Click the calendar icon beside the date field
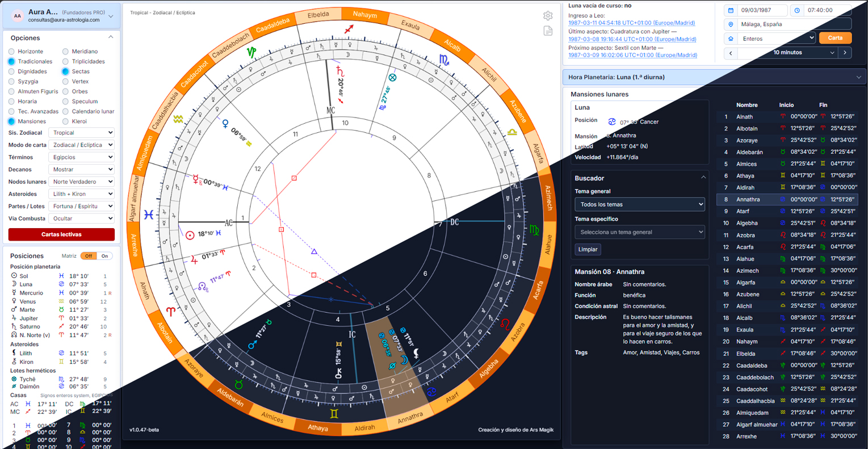This screenshot has width=868, height=449. coord(731,10)
